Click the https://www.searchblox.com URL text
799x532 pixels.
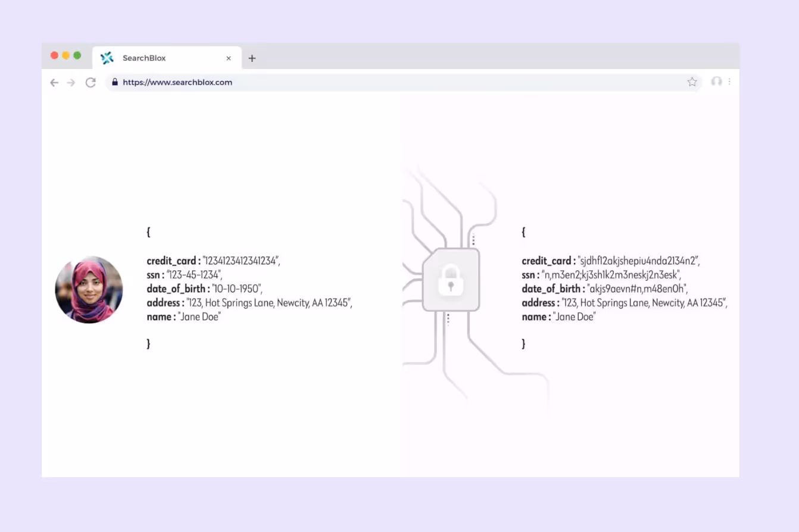pos(177,82)
